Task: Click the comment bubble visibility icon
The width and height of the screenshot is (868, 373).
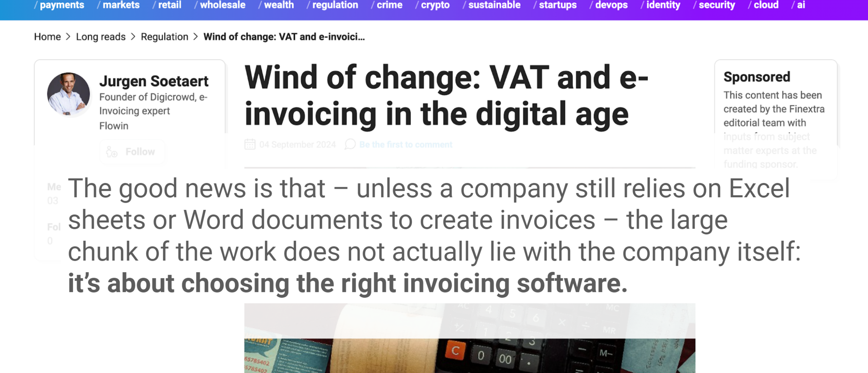Action: pyautogui.click(x=349, y=145)
